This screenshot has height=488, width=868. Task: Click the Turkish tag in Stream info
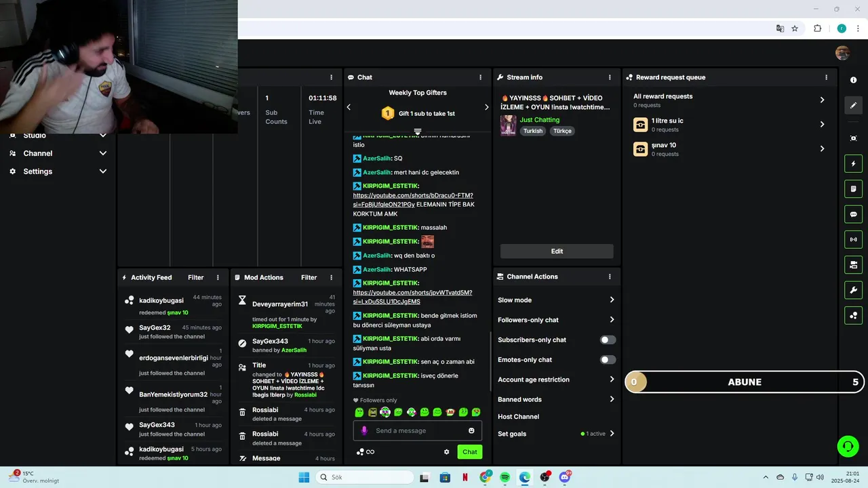[533, 131]
